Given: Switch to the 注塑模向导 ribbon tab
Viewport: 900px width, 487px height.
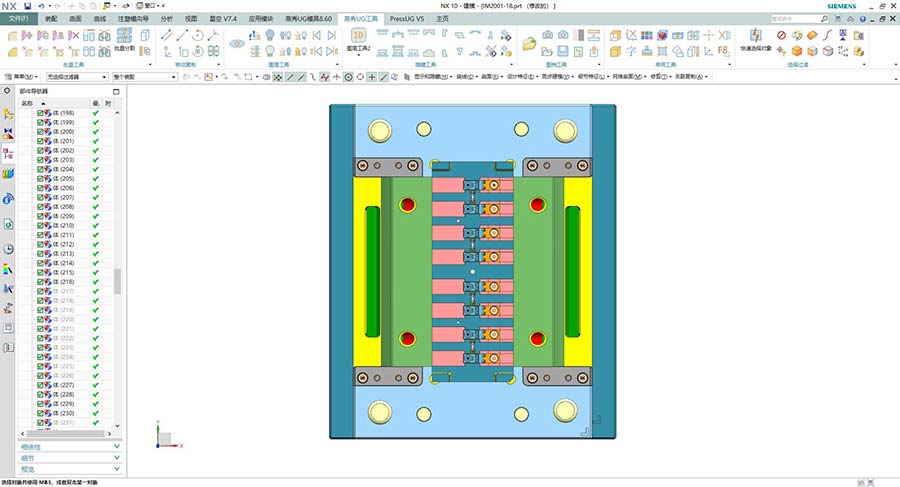Looking at the screenshot, I should pos(133,19).
